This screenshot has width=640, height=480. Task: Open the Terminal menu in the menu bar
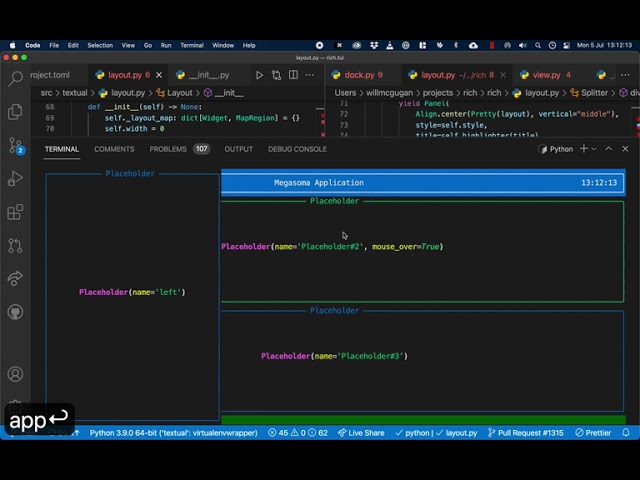(192, 45)
